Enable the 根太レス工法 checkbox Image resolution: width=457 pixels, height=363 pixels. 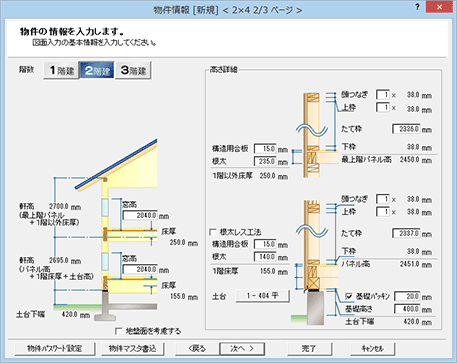[213, 232]
